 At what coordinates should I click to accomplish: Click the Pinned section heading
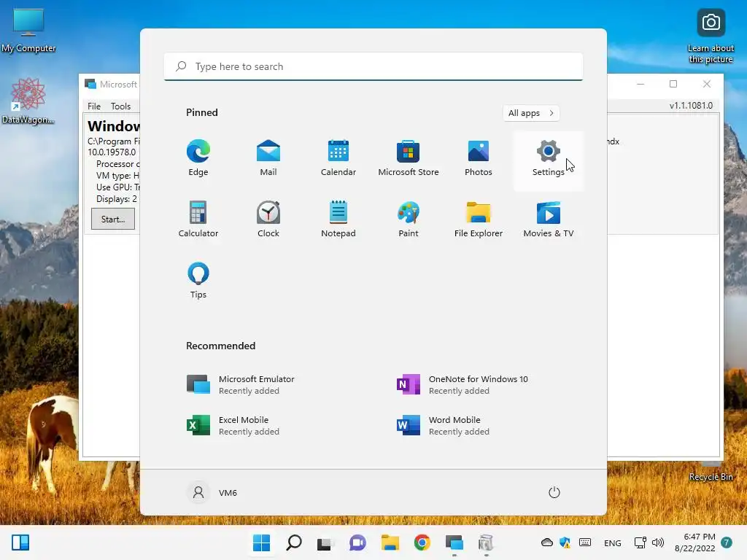[202, 112]
